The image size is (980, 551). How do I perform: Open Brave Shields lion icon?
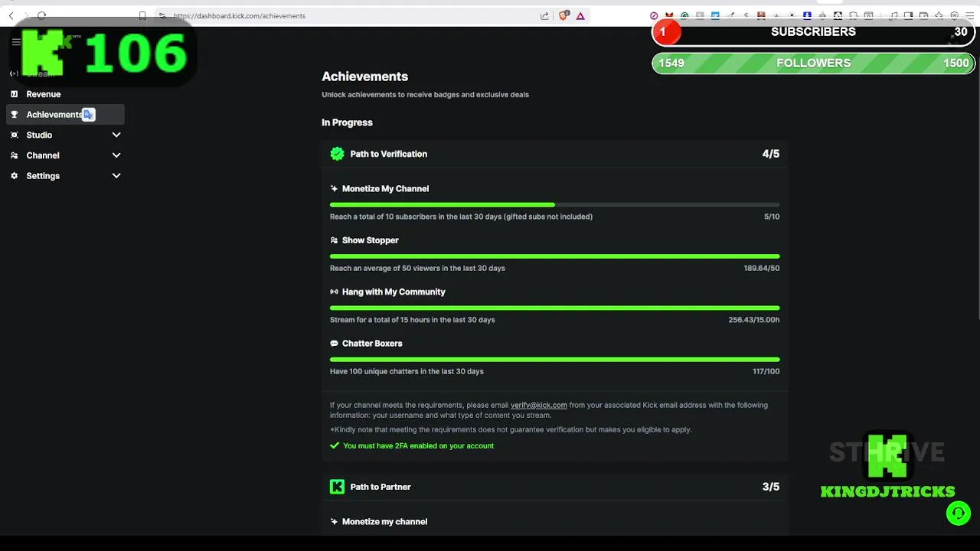click(564, 15)
